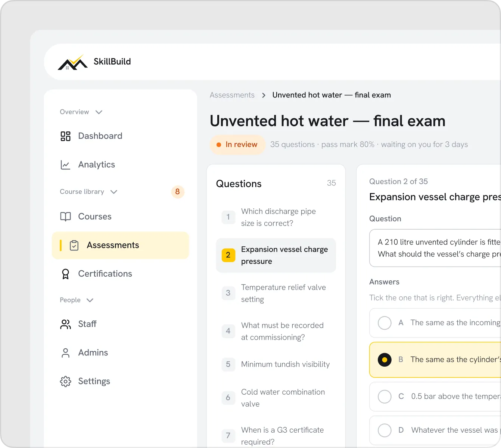Click the number 1 question badge

[228, 217]
